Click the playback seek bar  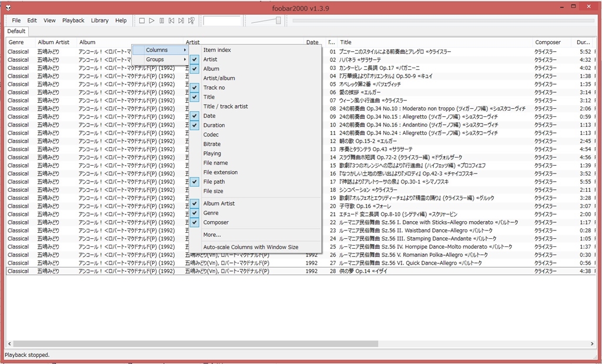(443, 21)
